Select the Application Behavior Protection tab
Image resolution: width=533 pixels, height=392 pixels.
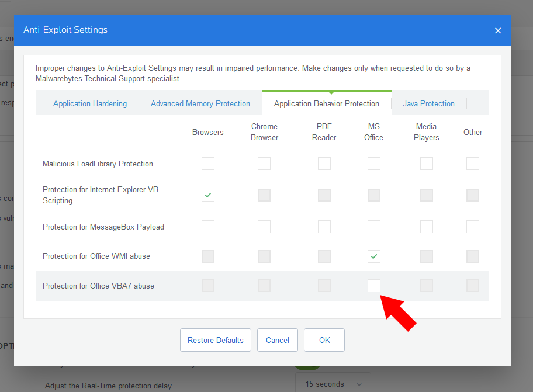pos(326,103)
